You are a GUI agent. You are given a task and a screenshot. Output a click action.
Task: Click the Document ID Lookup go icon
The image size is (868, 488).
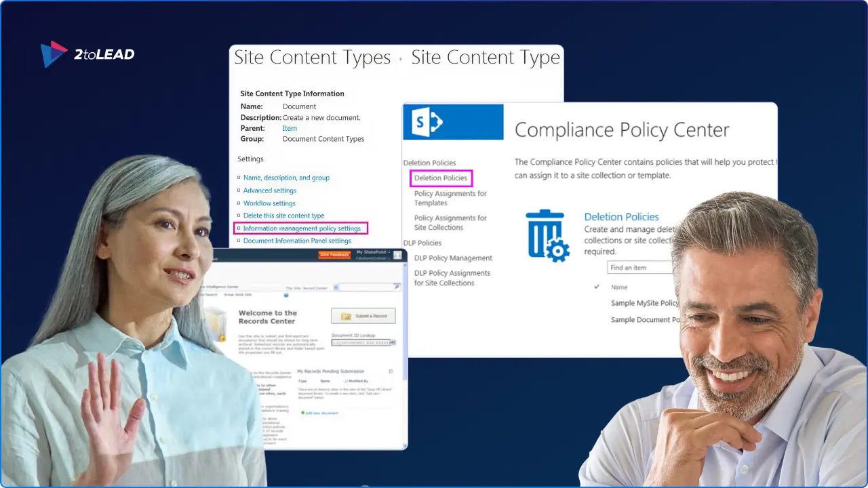(x=393, y=342)
